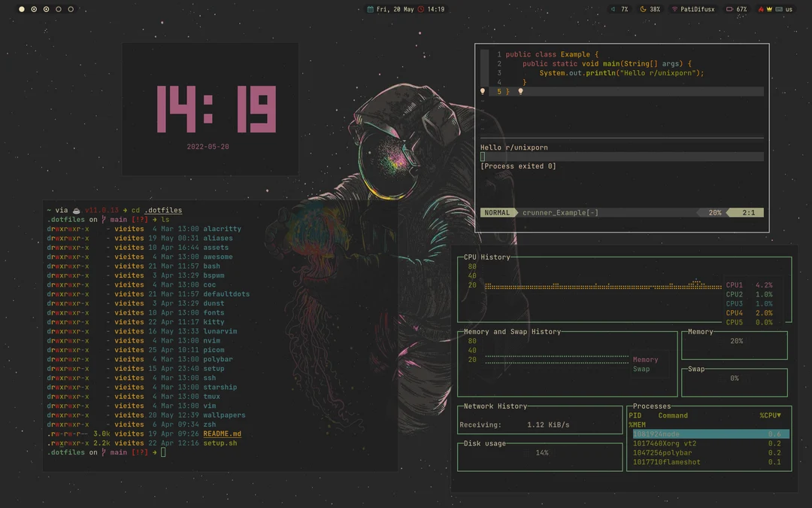Image resolution: width=812 pixels, height=508 pixels.
Task: Toggle the first workspace indicator dot
Action: pos(22,9)
